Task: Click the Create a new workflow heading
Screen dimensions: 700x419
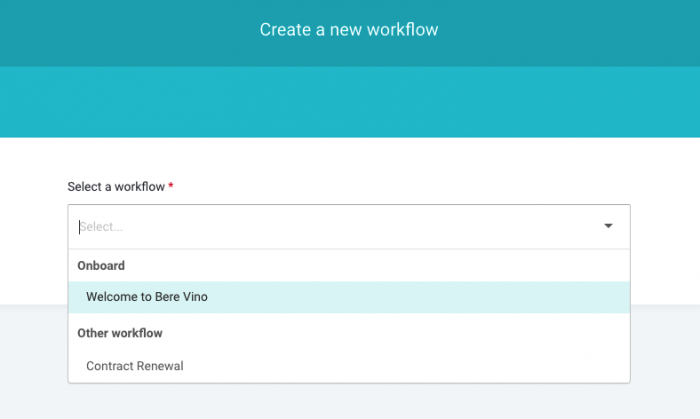Action: click(x=349, y=30)
